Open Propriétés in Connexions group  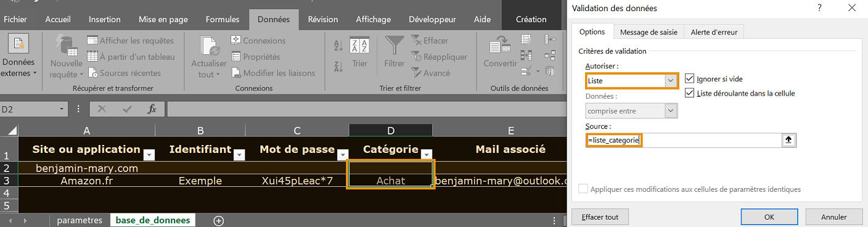click(255, 57)
